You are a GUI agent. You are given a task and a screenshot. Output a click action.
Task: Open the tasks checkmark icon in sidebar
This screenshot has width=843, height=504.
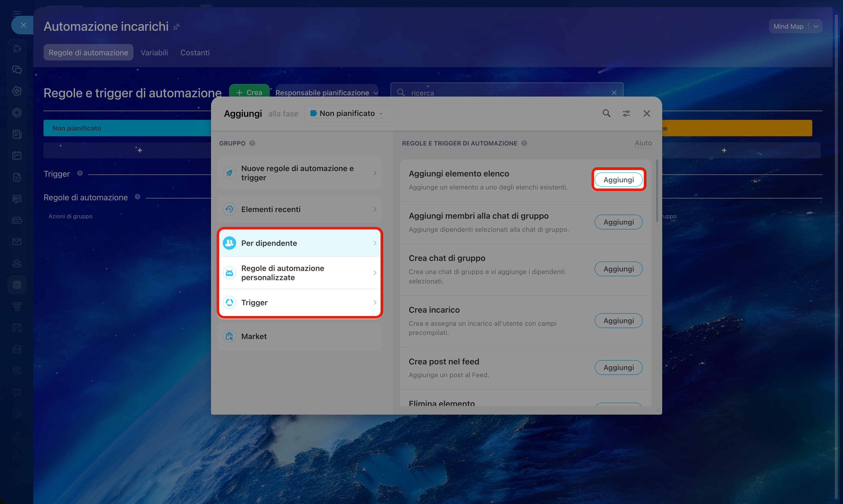(x=17, y=285)
